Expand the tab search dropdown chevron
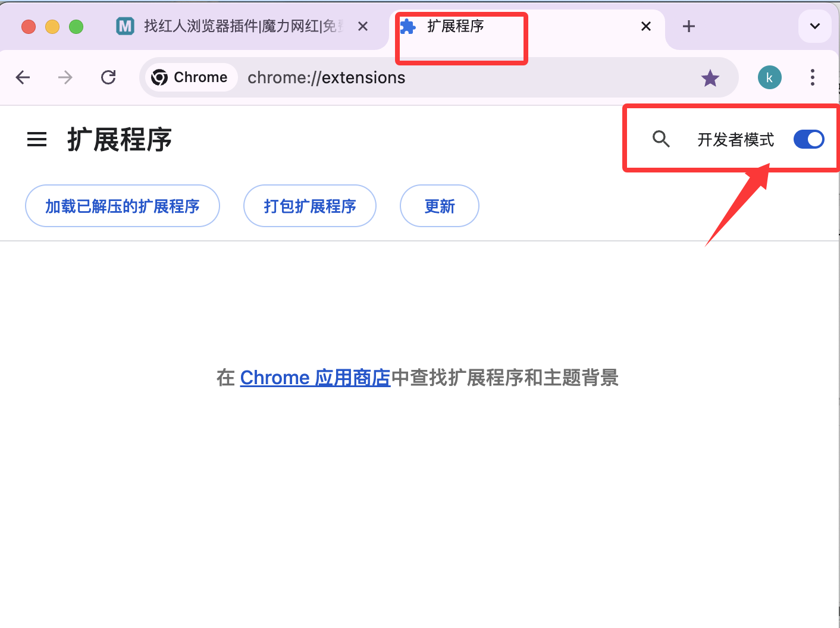This screenshot has width=840, height=628. (814, 26)
